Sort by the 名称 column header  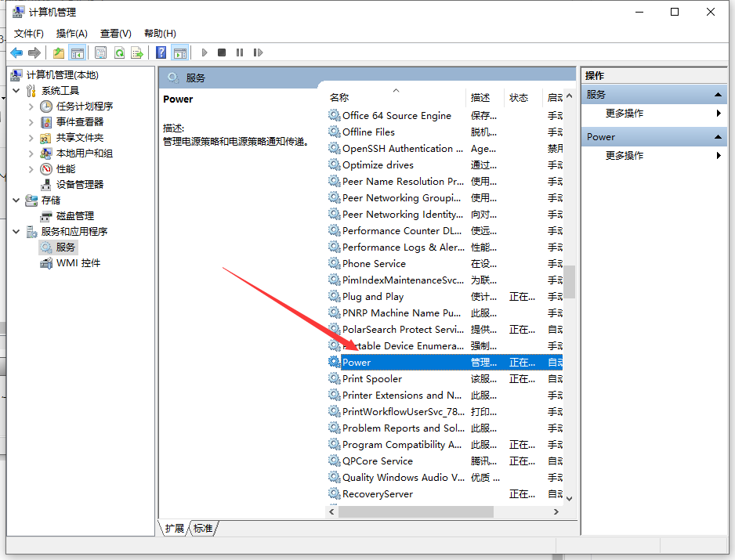click(396, 97)
